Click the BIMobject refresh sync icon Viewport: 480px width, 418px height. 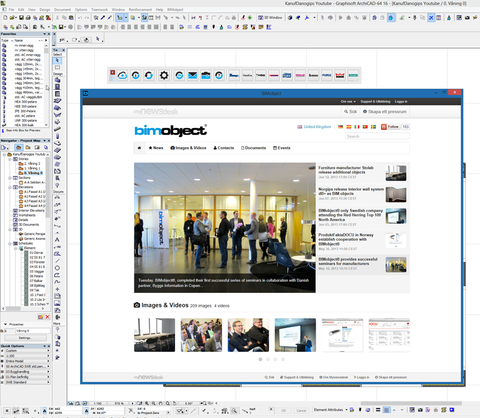(x=149, y=75)
